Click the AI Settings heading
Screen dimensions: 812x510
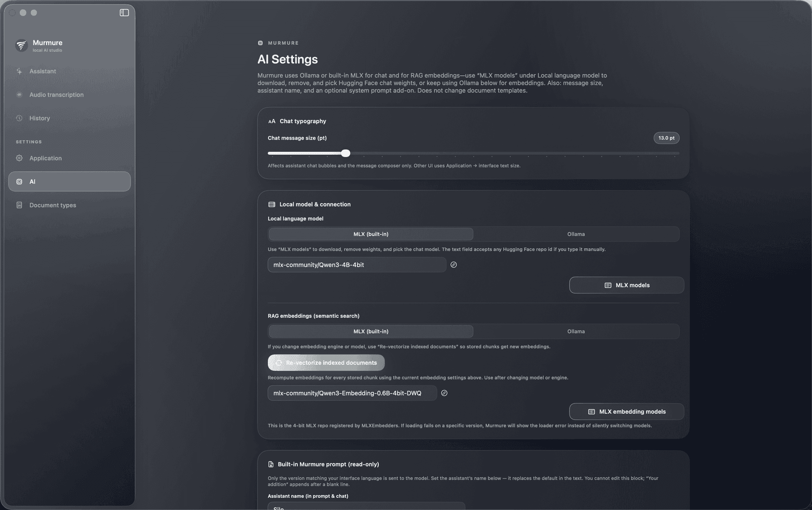click(288, 59)
